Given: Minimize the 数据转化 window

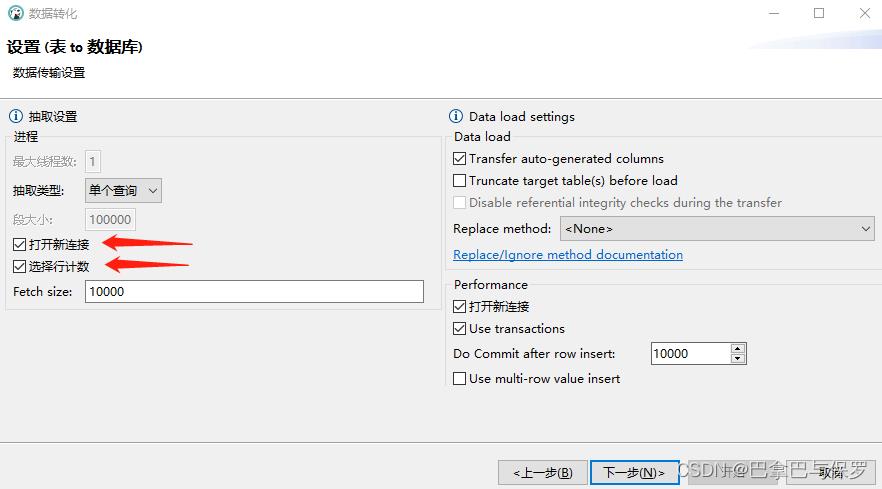Looking at the screenshot, I should point(774,14).
